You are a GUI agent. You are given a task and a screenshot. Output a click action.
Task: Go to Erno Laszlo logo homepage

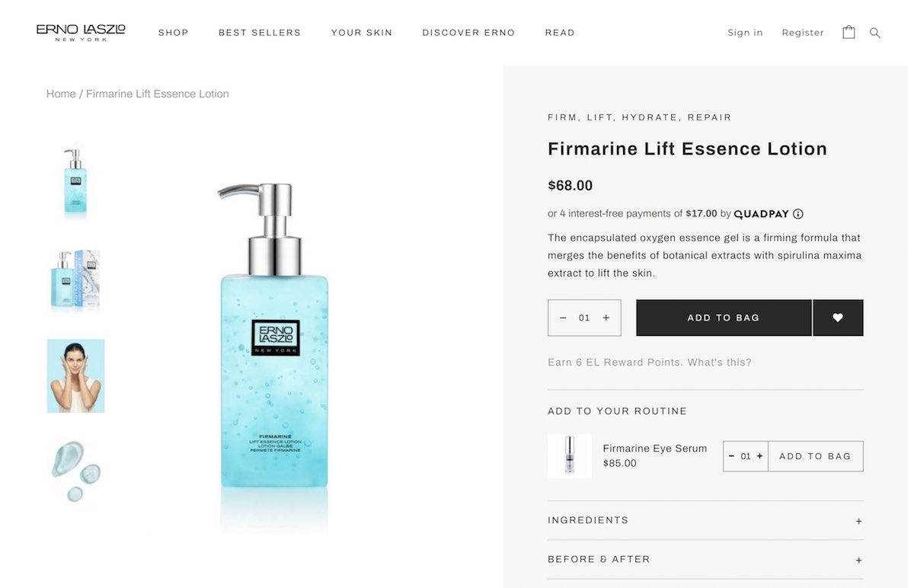81,32
